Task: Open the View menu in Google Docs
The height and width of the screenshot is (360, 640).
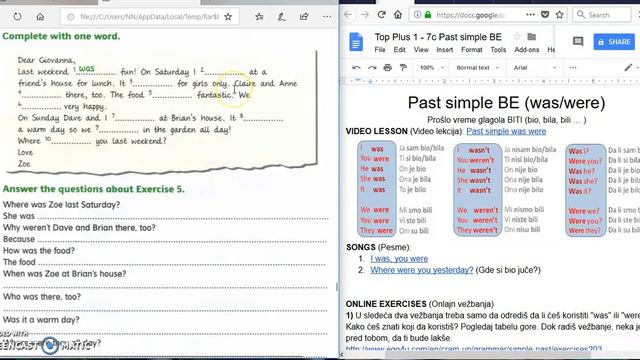Action: (421, 50)
